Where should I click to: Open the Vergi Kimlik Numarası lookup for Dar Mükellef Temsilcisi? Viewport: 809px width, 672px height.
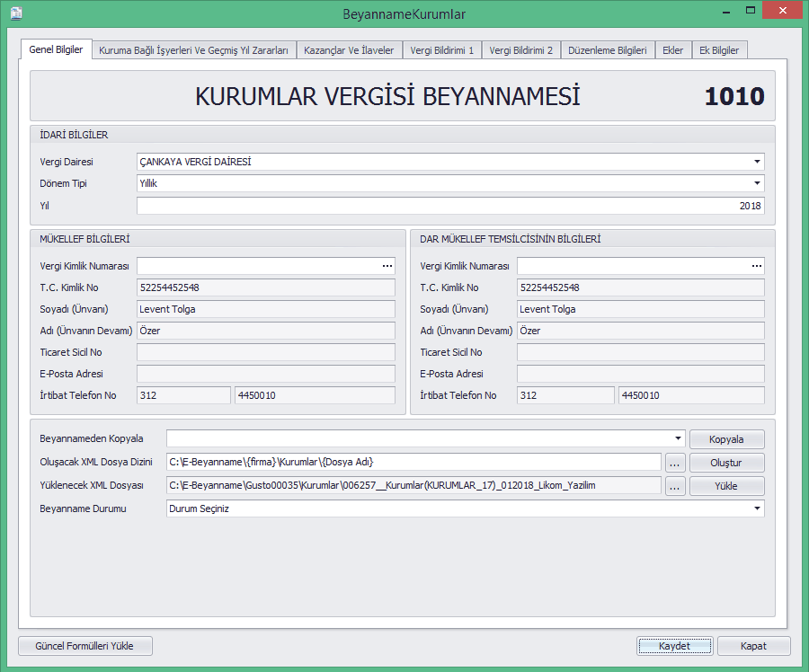click(x=756, y=266)
